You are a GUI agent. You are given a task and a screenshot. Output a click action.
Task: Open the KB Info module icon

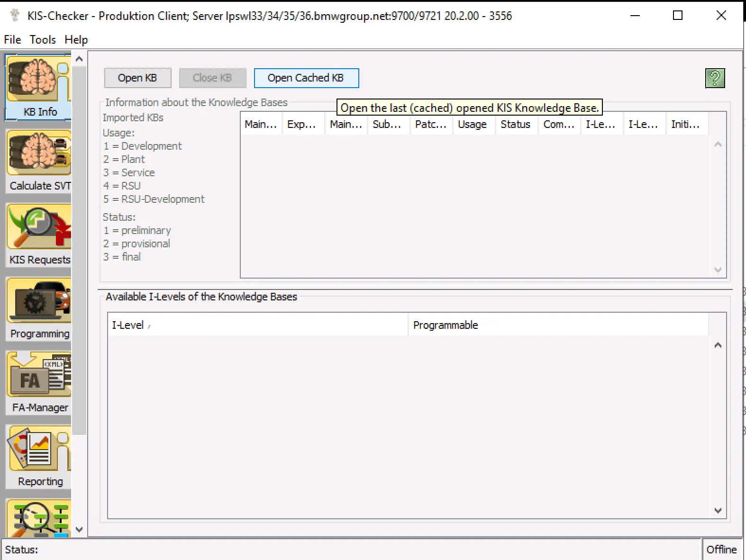[39, 87]
